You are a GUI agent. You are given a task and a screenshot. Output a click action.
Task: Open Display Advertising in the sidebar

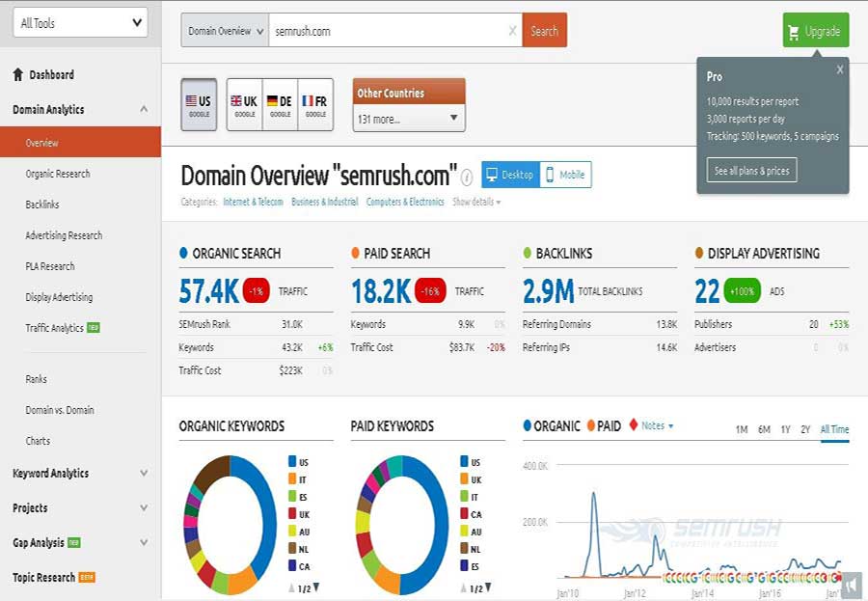point(59,297)
